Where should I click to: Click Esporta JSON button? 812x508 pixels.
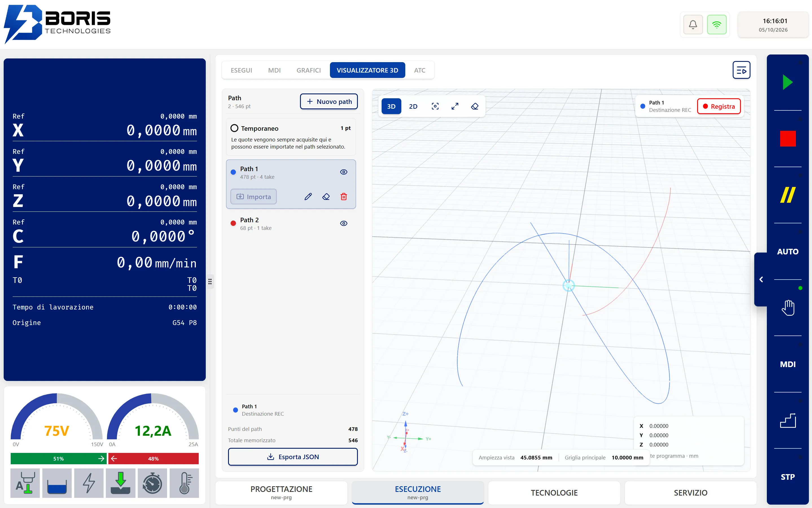(293, 457)
